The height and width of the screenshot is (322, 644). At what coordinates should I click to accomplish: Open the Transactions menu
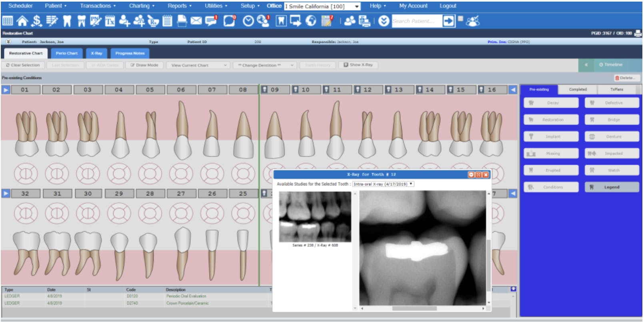point(98,6)
